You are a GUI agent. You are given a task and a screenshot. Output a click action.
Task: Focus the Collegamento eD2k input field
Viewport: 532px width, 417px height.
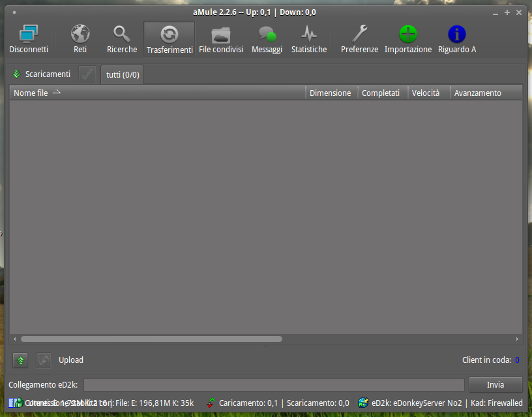point(274,385)
